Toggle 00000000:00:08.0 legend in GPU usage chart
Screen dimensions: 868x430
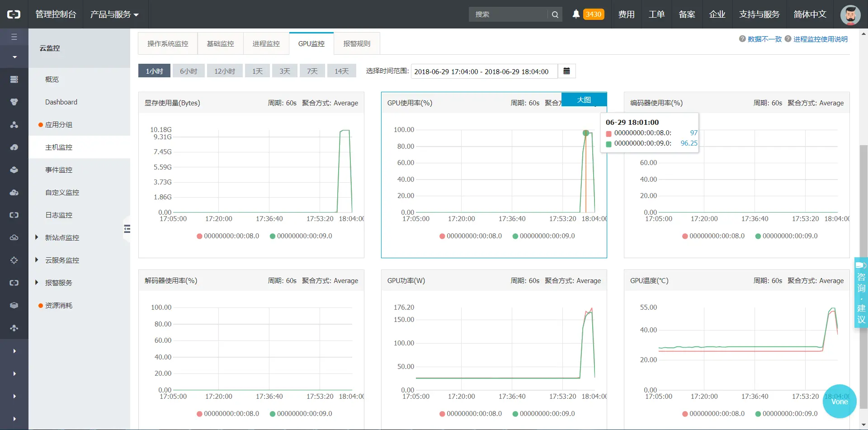[x=471, y=236]
